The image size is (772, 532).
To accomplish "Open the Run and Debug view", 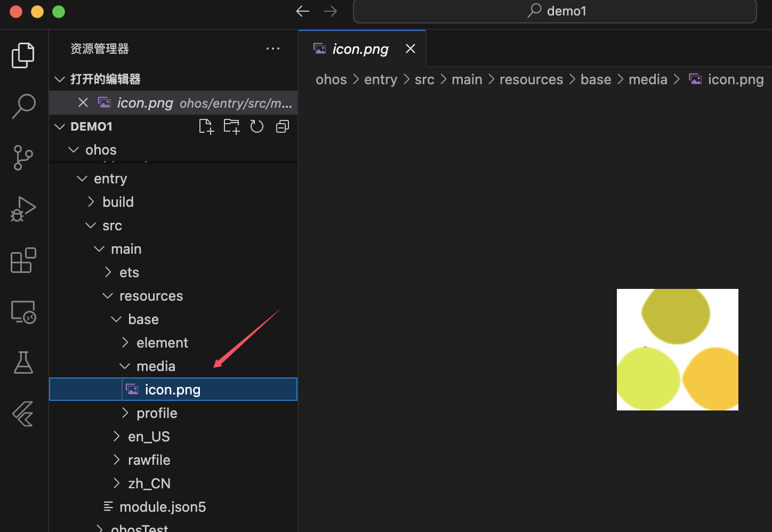I will tap(23, 209).
